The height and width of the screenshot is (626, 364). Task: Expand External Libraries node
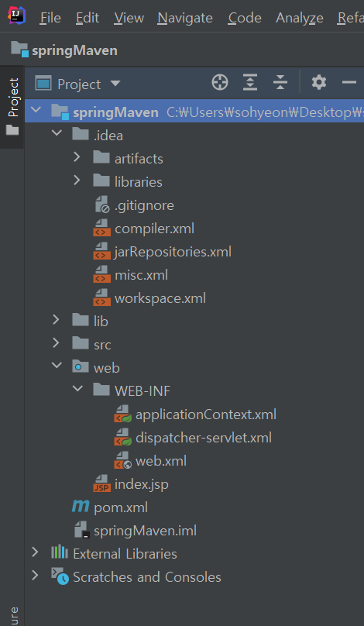pyautogui.click(x=35, y=552)
